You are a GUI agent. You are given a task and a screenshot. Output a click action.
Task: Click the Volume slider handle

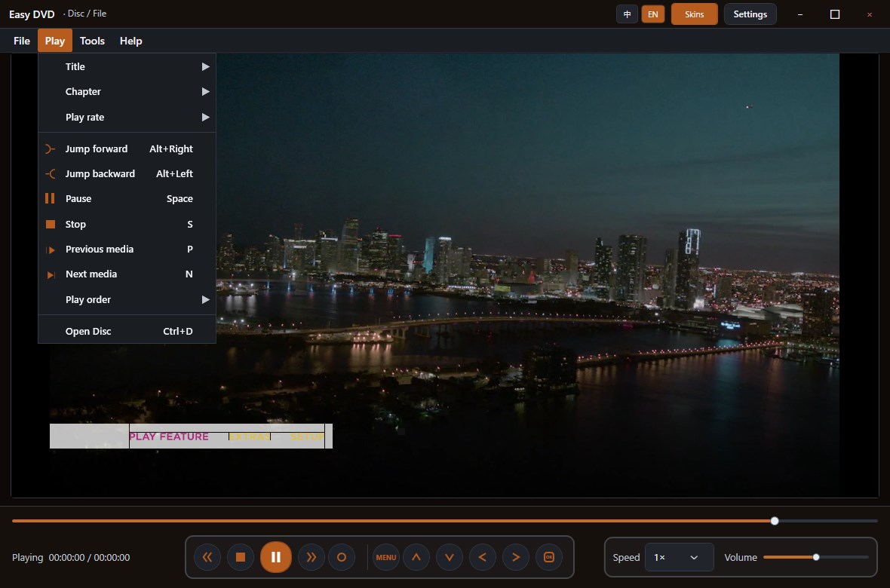tap(815, 557)
